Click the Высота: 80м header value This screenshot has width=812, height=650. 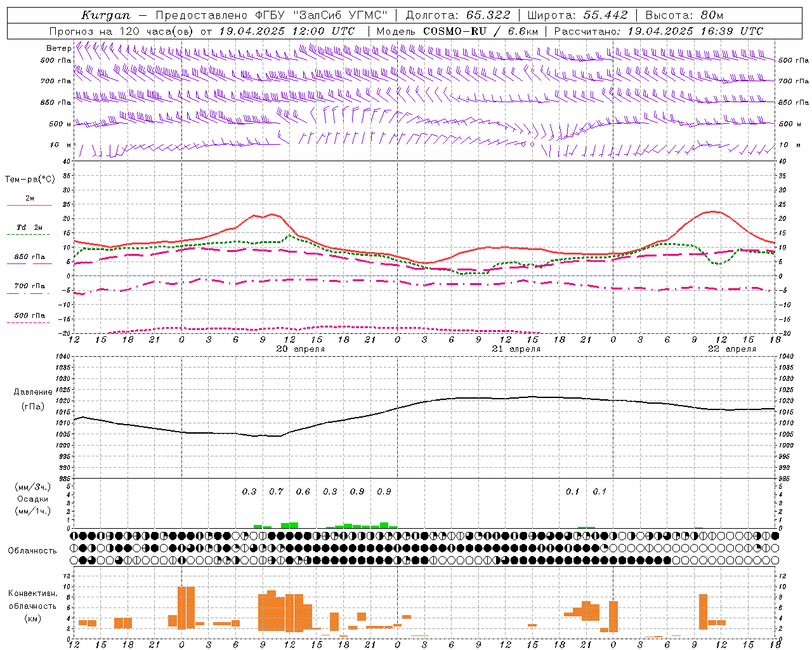click(684, 15)
